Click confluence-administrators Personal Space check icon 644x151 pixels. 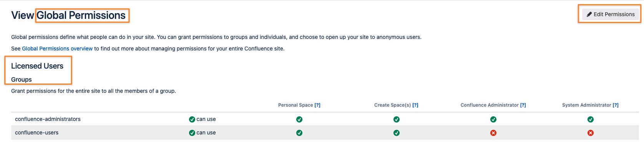(x=299, y=119)
